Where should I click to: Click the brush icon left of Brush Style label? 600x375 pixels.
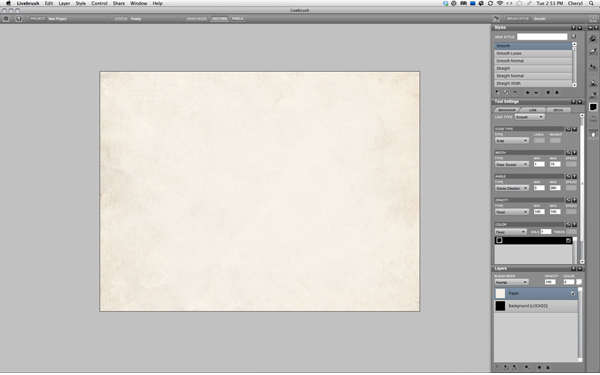point(496,19)
